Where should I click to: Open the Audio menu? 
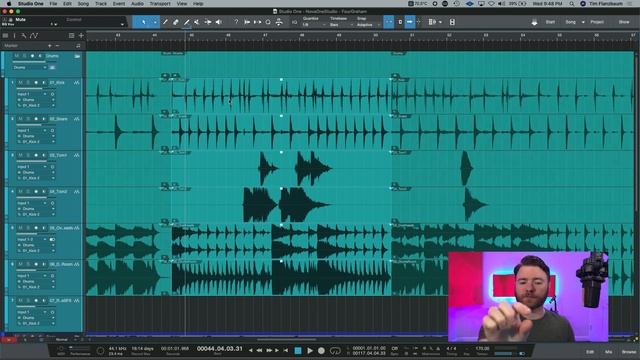tap(137, 3)
